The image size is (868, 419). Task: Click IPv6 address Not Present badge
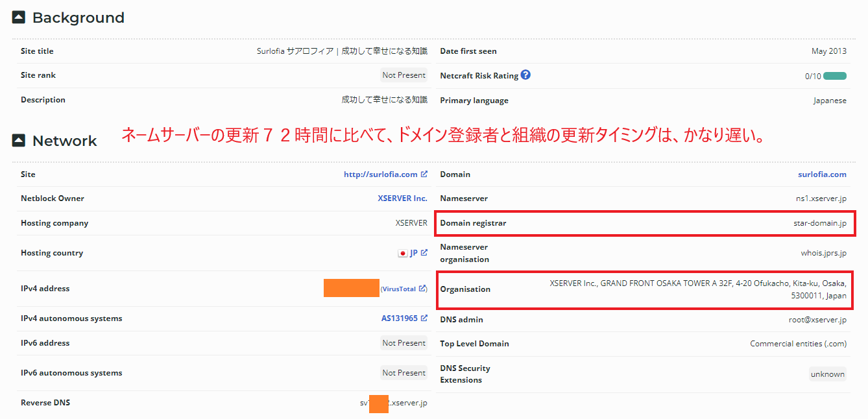tap(404, 343)
